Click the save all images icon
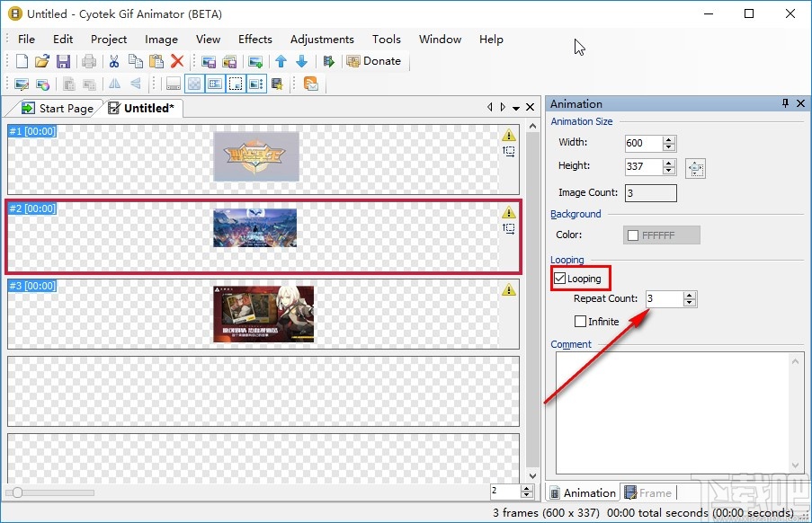The width and height of the screenshot is (812, 523). click(x=229, y=62)
